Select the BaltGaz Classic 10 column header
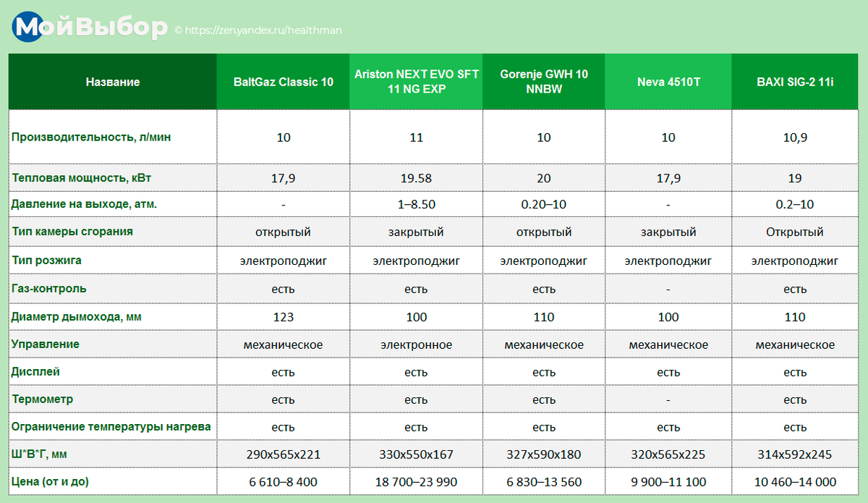The height and width of the screenshot is (503, 868). pyautogui.click(x=284, y=82)
